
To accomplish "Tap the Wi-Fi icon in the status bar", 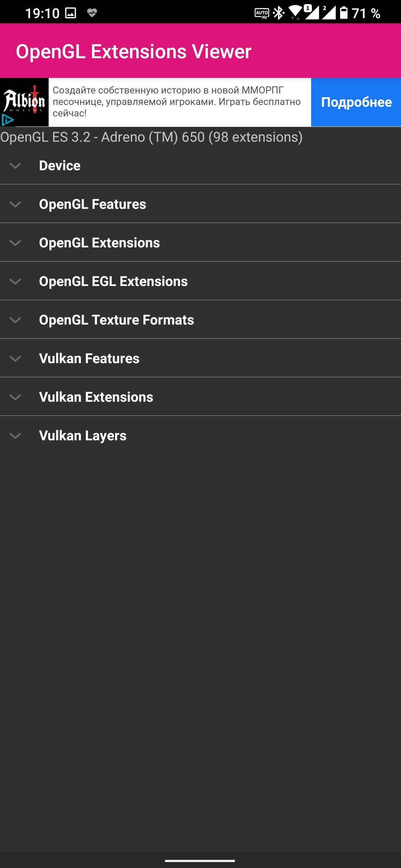I will [295, 12].
